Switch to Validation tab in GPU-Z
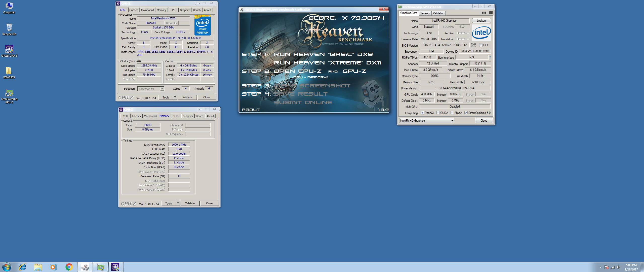This screenshot has height=272, width=644. (x=438, y=13)
